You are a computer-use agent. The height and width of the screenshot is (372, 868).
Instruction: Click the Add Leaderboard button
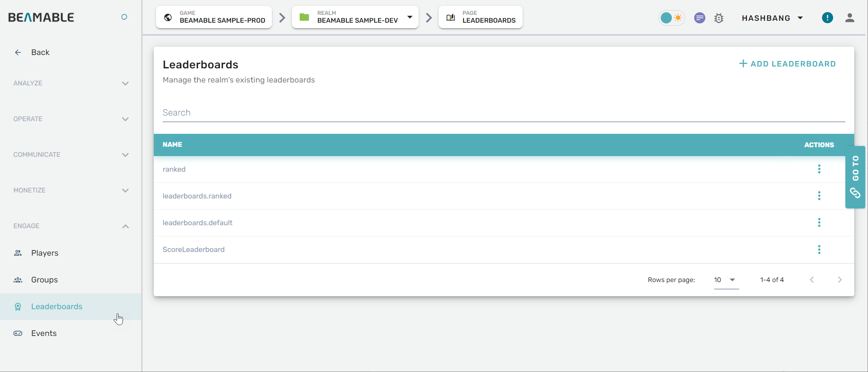coord(787,64)
